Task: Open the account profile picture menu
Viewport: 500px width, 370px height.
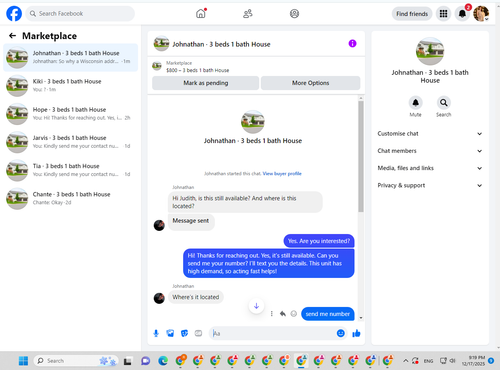Action: click(x=481, y=14)
